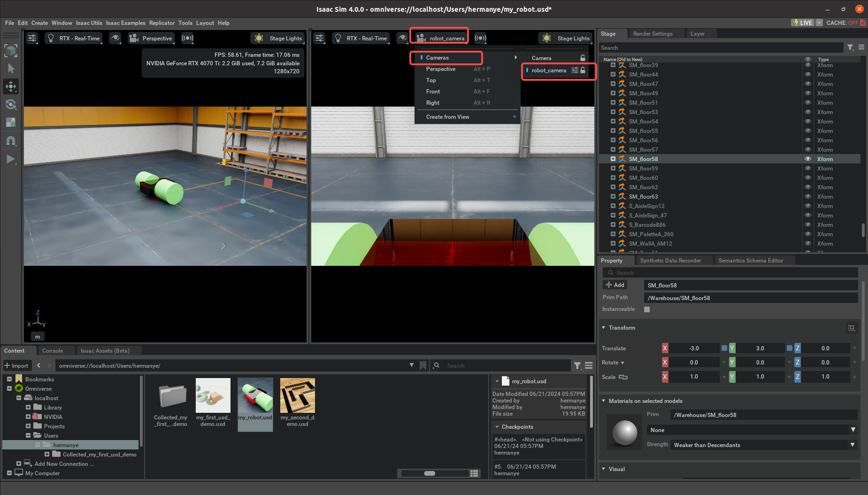Hide SM_floor58 using its eye toggle in Stage
Screen dimensions: 868x495
(x=807, y=159)
